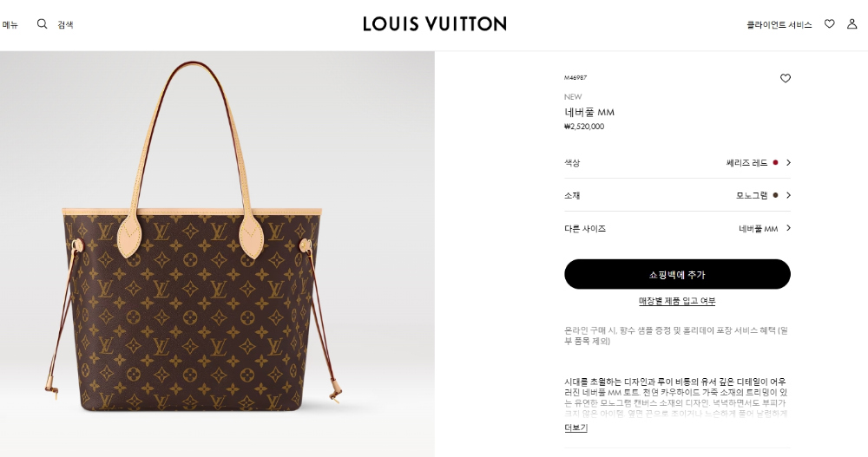Viewport: 868px width, 457px height.
Task: Expand the 다른 사이즈 size chevron
Action: (788, 228)
